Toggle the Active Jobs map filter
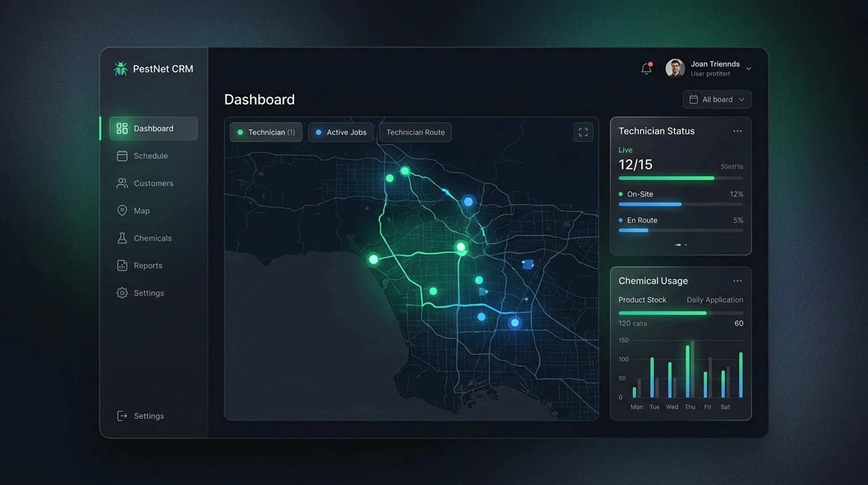 pos(341,132)
